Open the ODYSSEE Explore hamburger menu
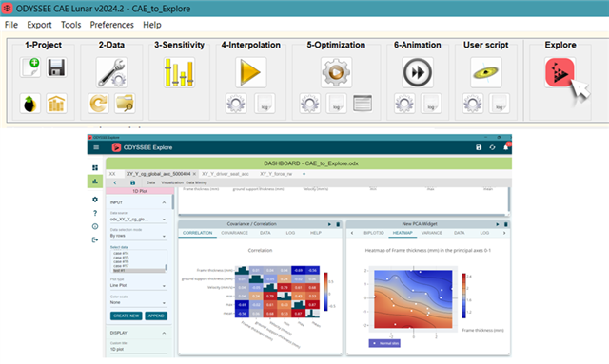Viewport: 609px width, 364px height. click(x=96, y=147)
